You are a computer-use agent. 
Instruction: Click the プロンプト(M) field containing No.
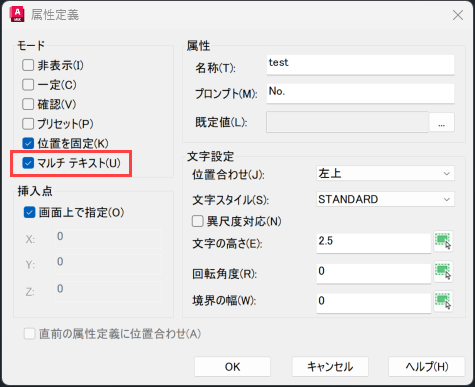[x=360, y=94]
